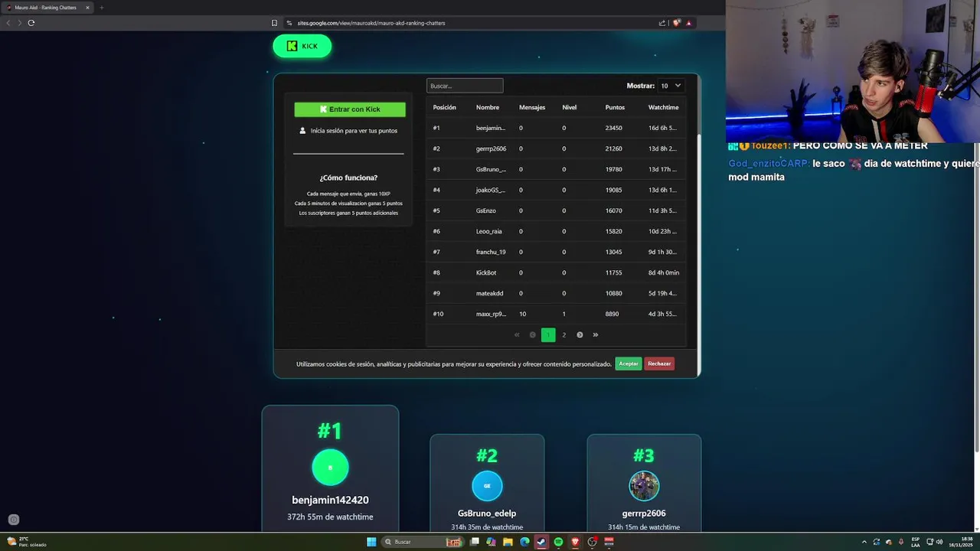
Task: Click the user icon by Inicia sesión
Action: 302,131
